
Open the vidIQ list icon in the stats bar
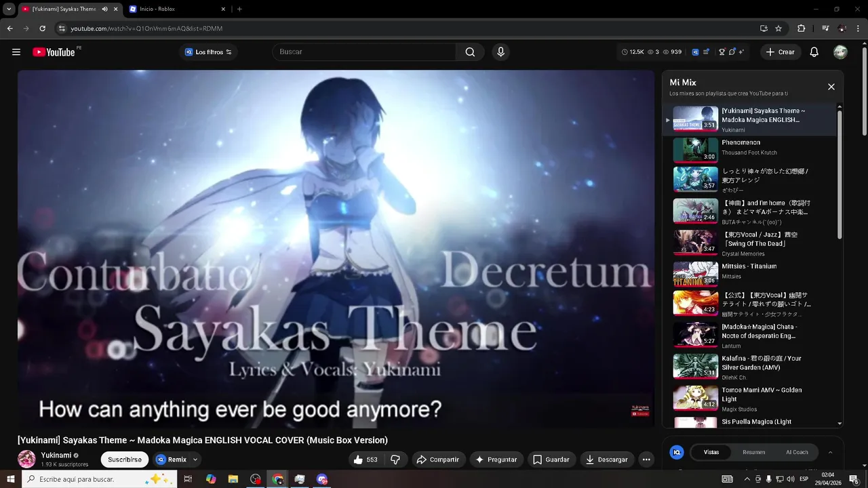pos(707,52)
